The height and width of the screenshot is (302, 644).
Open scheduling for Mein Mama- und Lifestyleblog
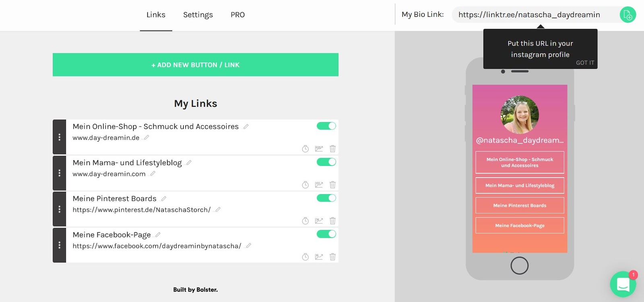(305, 185)
